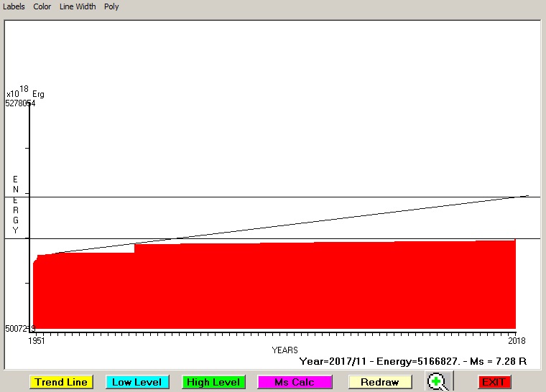
Task: Click the Year/Energy/Ms status readout text
Action: point(412,361)
